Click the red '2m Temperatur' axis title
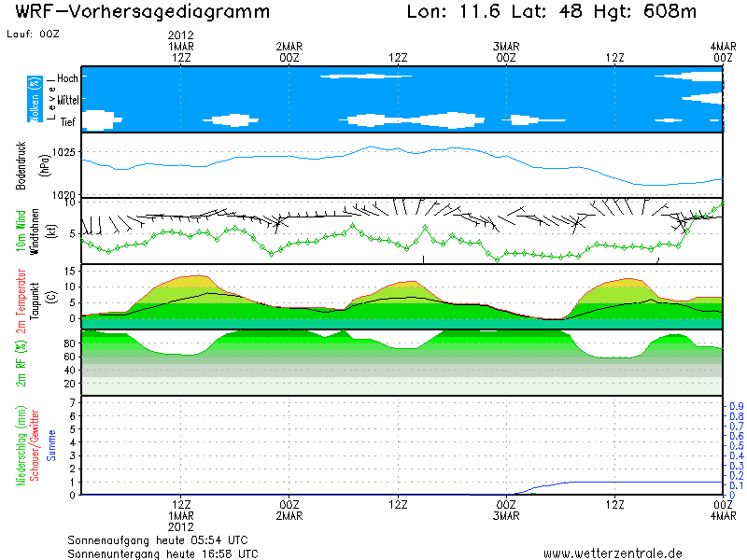 [21, 301]
